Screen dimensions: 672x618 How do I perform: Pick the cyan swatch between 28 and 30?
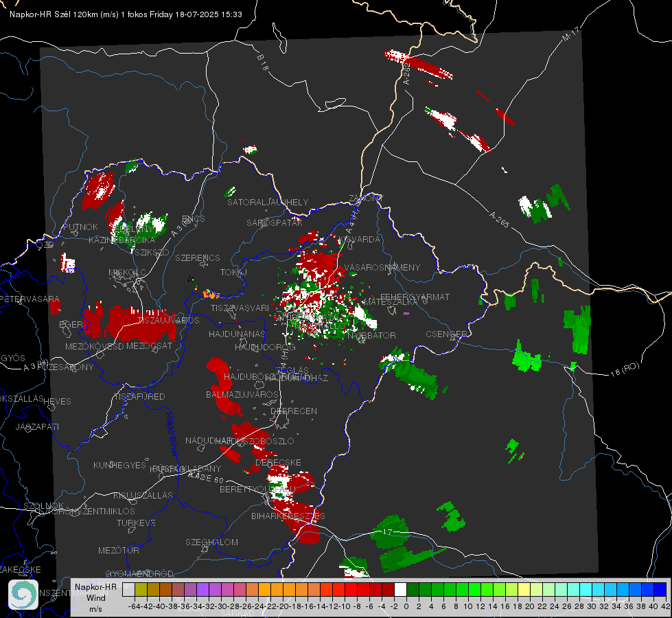tap(586, 589)
